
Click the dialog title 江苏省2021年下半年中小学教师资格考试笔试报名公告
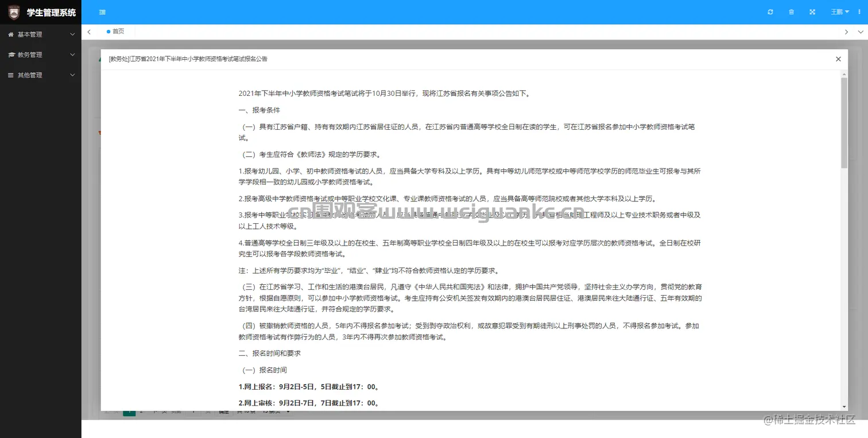pos(199,59)
